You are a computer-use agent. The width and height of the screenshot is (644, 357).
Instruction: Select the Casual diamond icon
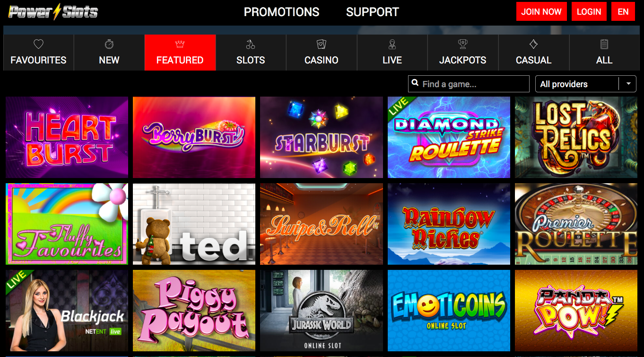[x=533, y=45]
